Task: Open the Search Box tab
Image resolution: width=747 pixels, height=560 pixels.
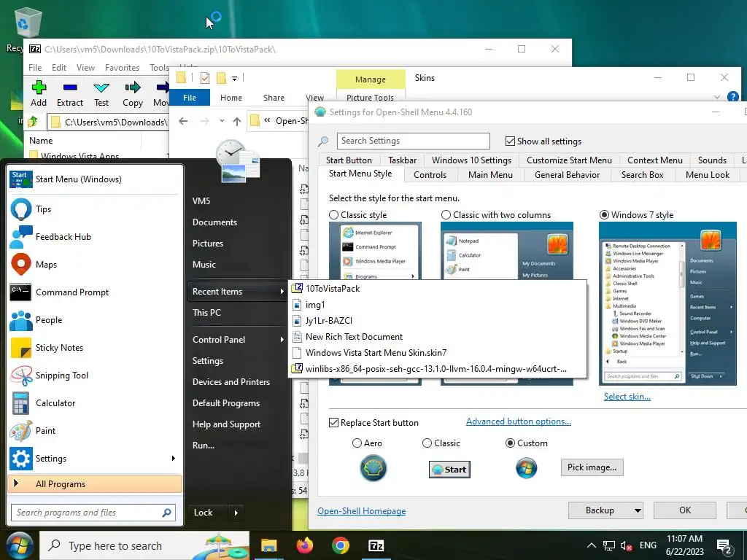Action: 642,175
